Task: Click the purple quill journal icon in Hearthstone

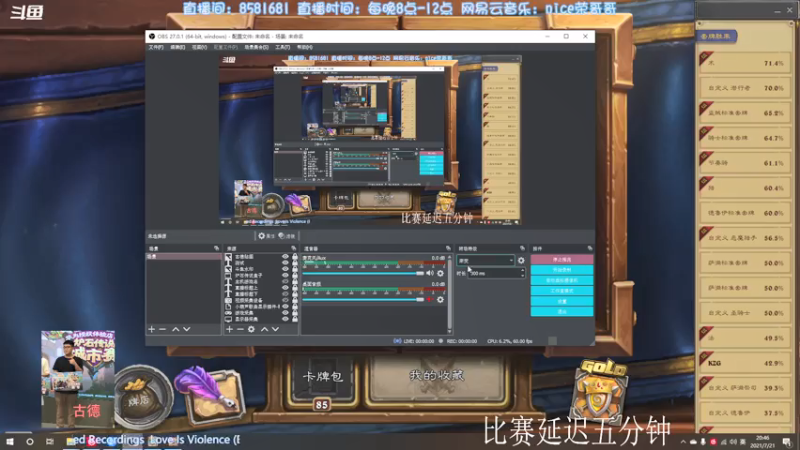Action: [x=210, y=393]
